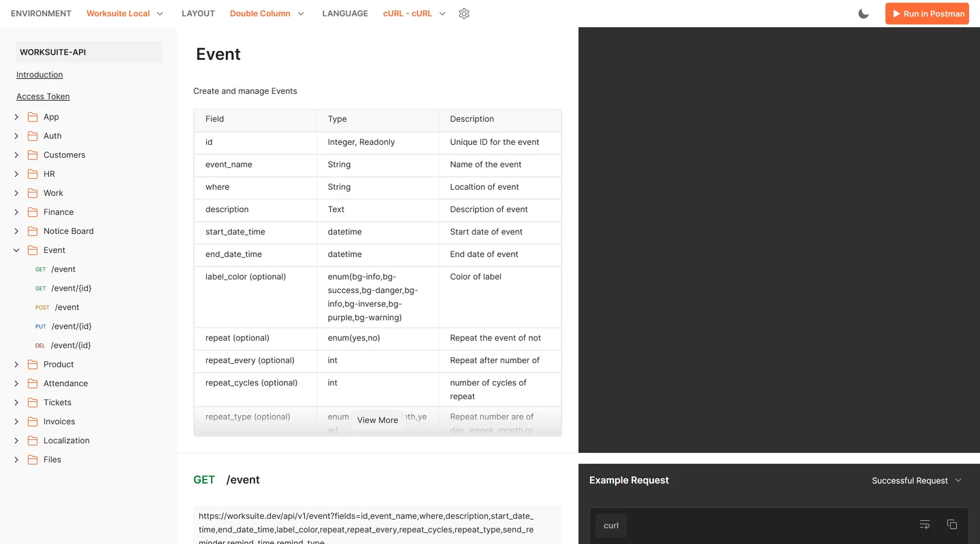Select GET /event/{id} in the sidebar
The image size is (980, 544).
pyautogui.click(x=63, y=288)
